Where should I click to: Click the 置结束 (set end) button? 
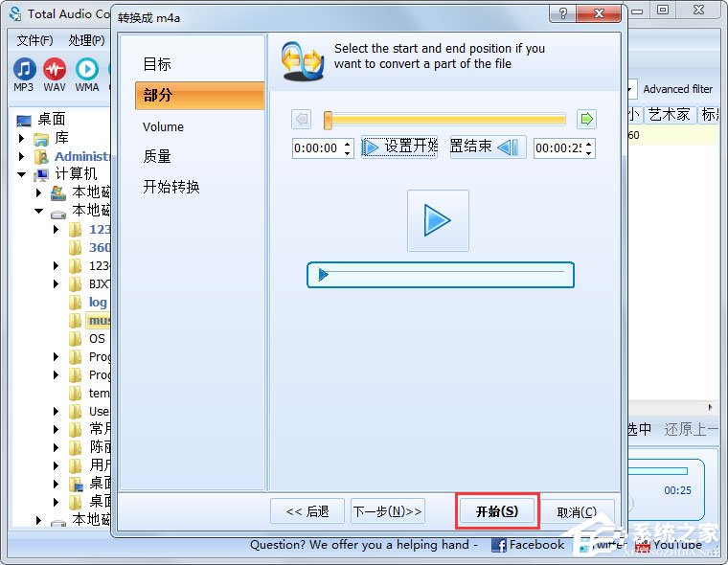point(488,147)
